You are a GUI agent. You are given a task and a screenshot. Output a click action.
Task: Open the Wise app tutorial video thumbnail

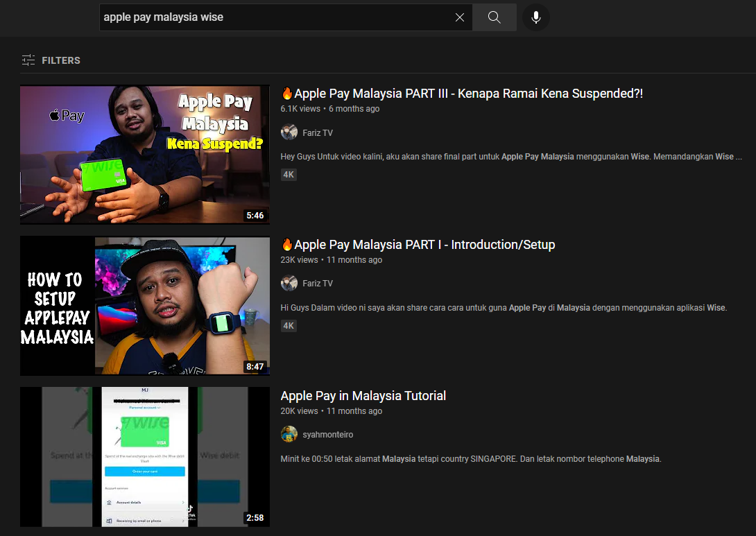(145, 456)
